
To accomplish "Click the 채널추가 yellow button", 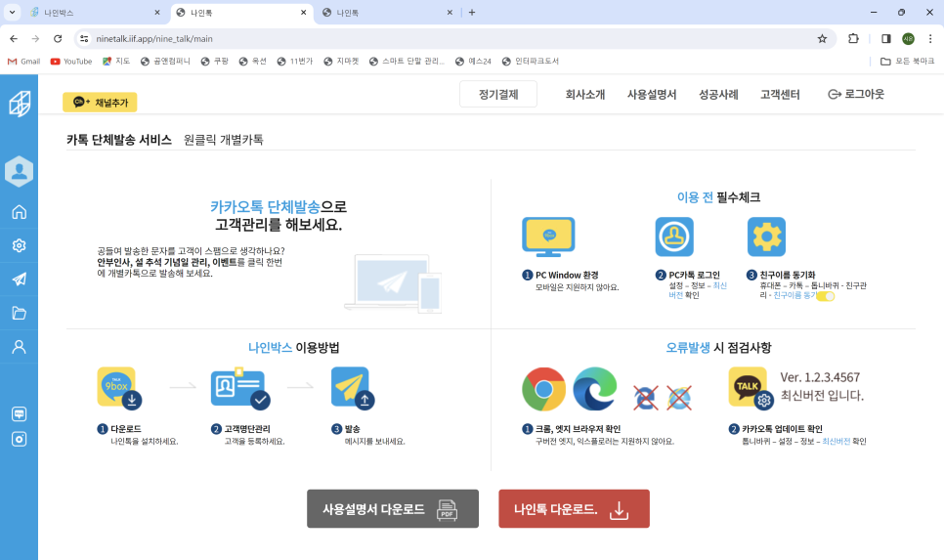I will coord(100,103).
